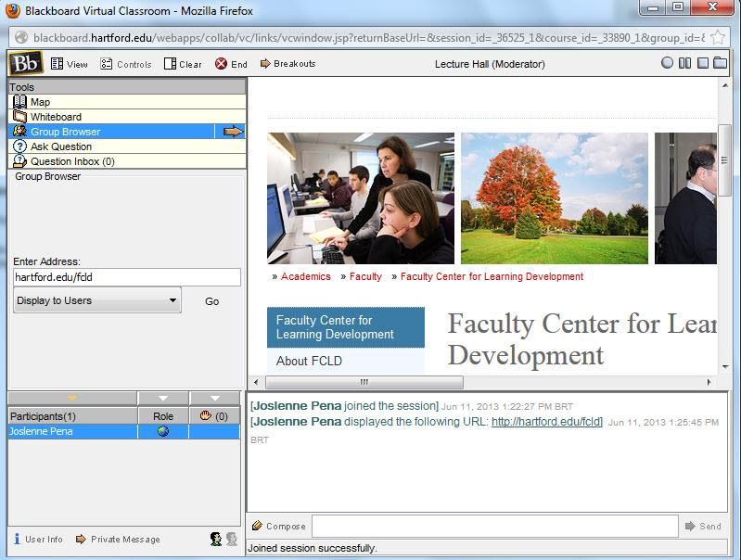Image resolution: width=741 pixels, height=560 pixels.
Task: Click the Faculty Center for Learning Development sidebar heading
Action: pyautogui.click(x=345, y=327)
